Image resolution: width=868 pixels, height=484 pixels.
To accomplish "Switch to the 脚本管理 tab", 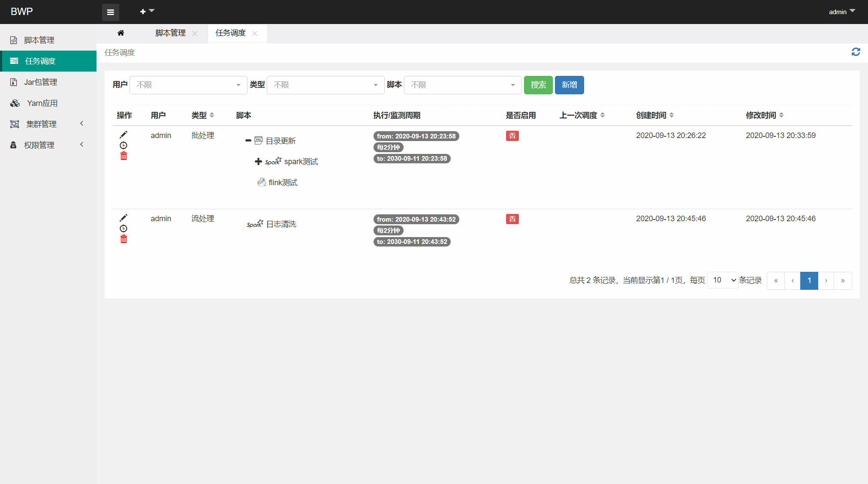I will coord(170,33).
